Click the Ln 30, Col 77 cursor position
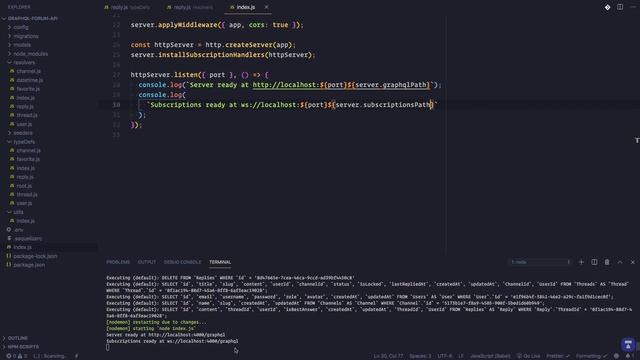Image resolution: width=640 pixels, height=360 pixels. tap(388, 356)
